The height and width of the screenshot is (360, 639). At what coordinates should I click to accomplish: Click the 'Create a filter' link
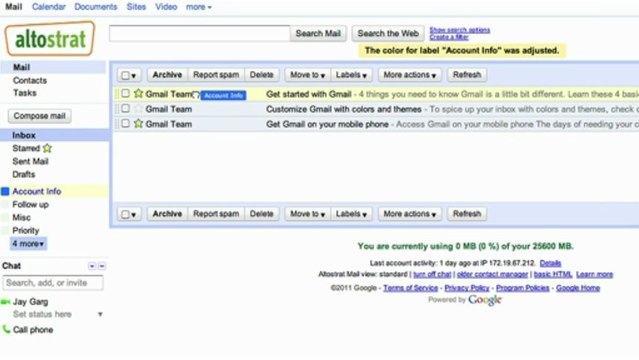tap(449, 37)
